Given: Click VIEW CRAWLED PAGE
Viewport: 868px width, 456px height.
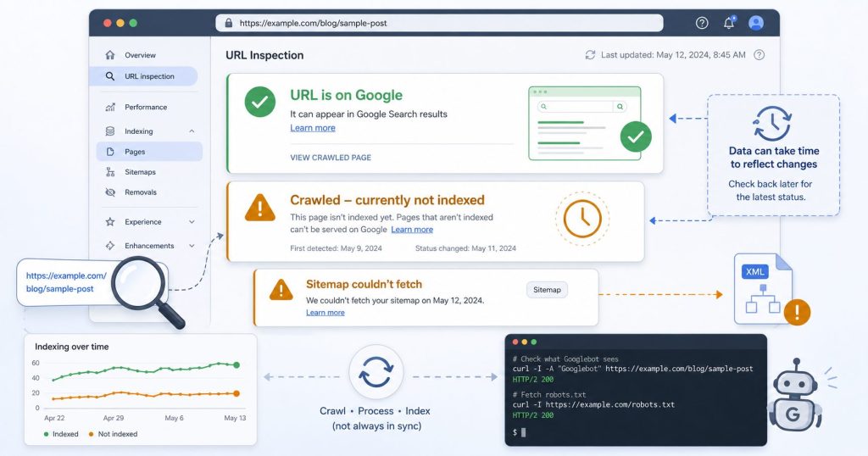Looking at the screenshot, I should [331, 157].
